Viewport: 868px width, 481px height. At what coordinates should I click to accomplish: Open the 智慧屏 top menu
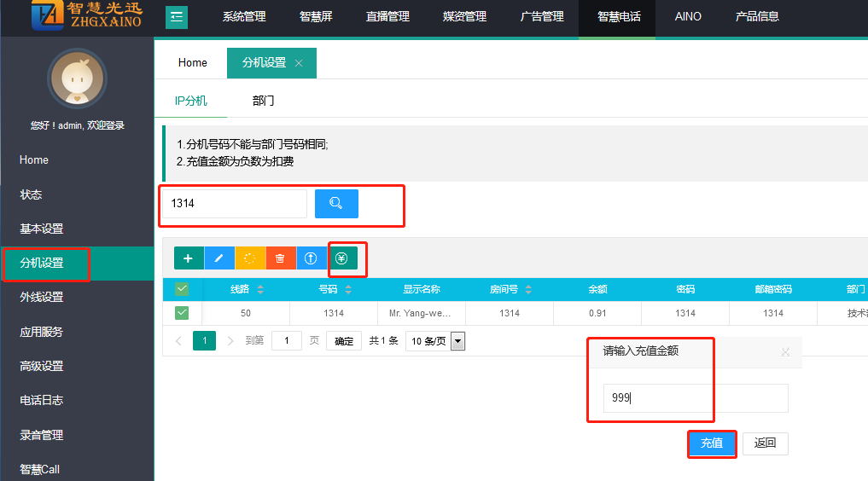[x=316, y=16]
